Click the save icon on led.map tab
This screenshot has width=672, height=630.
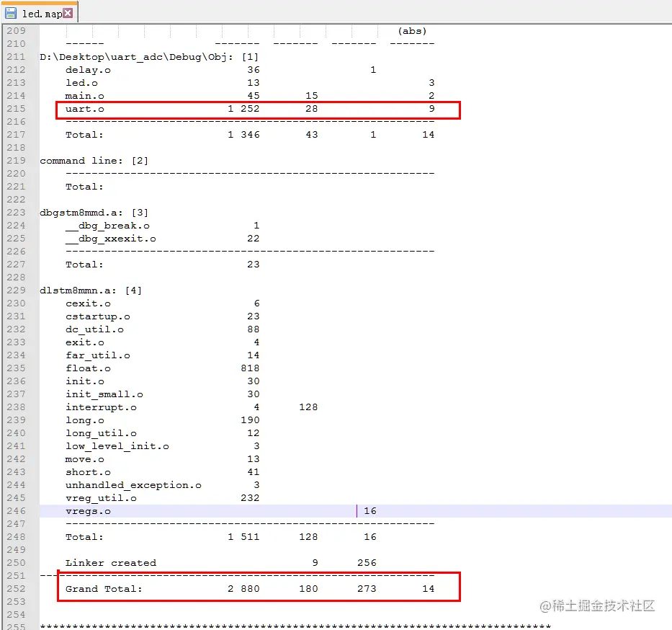(11, 13)
